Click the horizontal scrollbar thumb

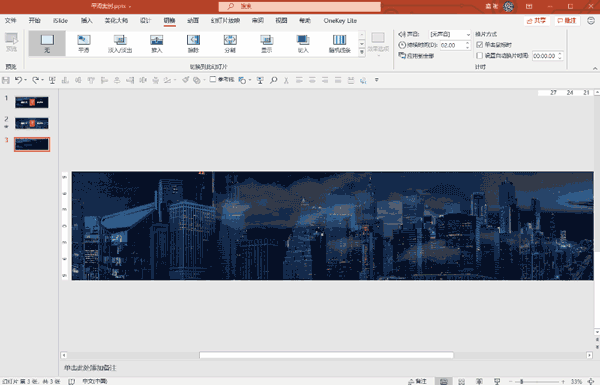326,355
